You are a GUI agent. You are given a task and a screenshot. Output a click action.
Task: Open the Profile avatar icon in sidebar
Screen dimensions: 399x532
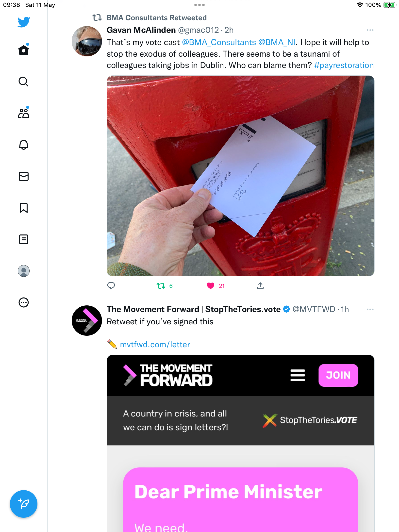(24, 271)
